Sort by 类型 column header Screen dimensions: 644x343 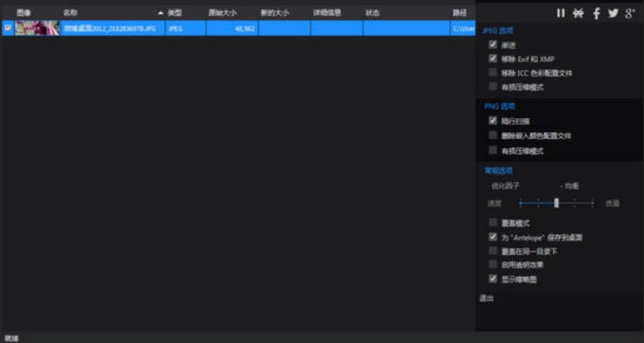click(x=174, y=13)
